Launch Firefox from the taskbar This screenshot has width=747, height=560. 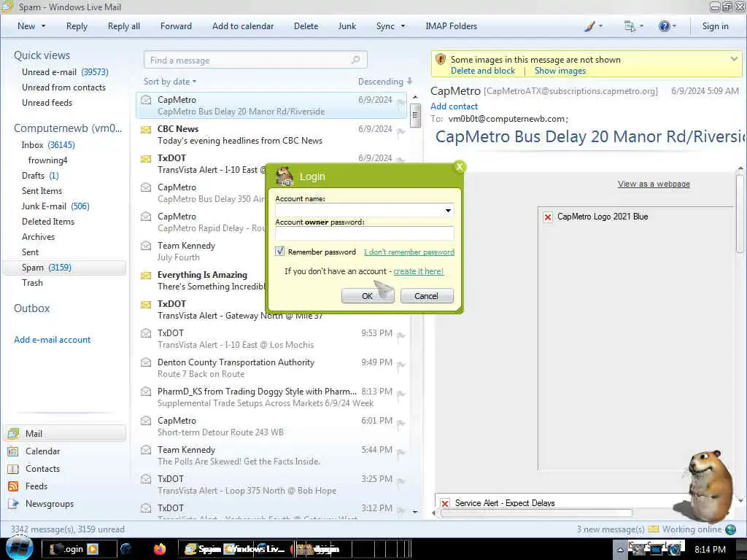[x=160, y=549]
